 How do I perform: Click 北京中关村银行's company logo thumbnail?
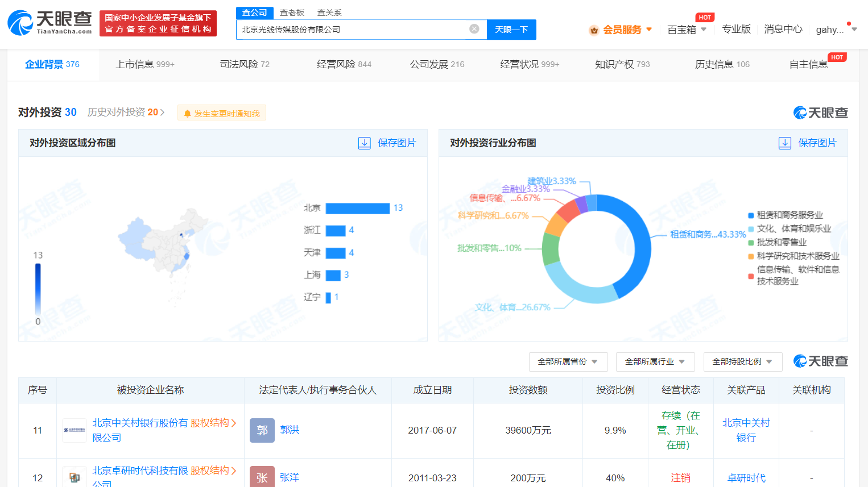pos(74,430)
